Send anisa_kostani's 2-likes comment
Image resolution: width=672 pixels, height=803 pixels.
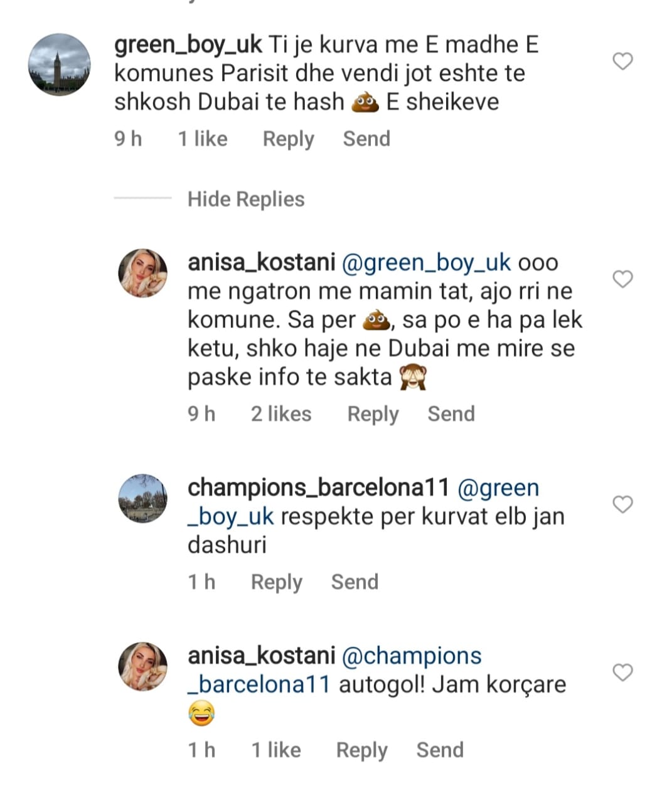(x=451, y=414)
